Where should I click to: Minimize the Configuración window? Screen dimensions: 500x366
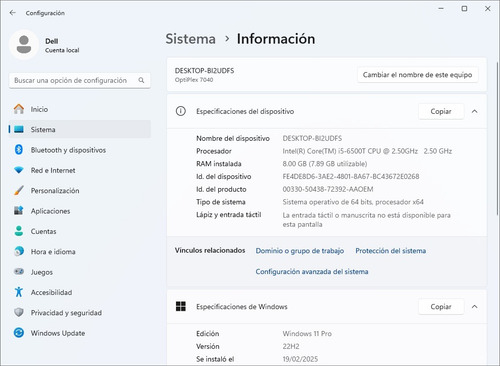[x=441, y=9]
